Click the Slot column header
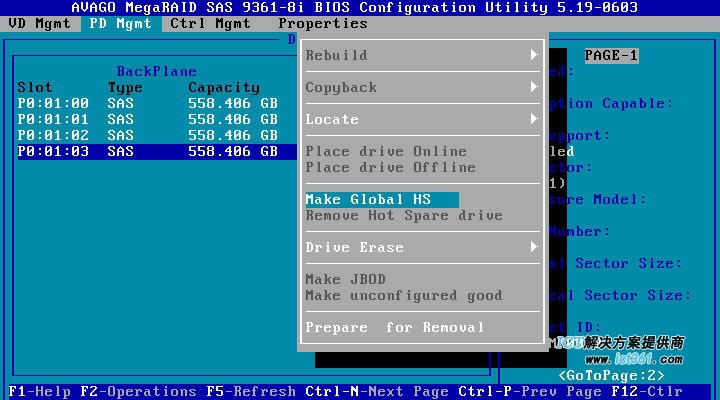720x400 pixels. 35,87
